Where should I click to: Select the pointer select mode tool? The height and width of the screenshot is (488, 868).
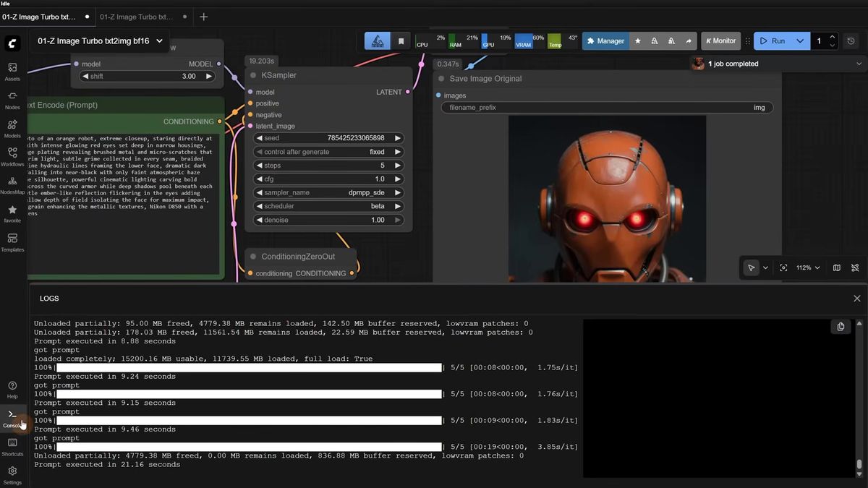pos(751,267)
